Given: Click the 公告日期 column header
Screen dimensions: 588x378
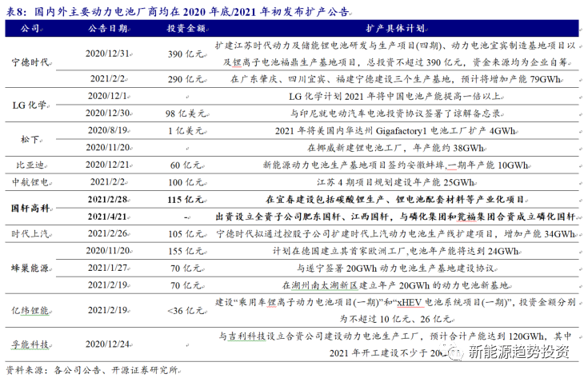Looking at the screenshot, I should 108,29.
